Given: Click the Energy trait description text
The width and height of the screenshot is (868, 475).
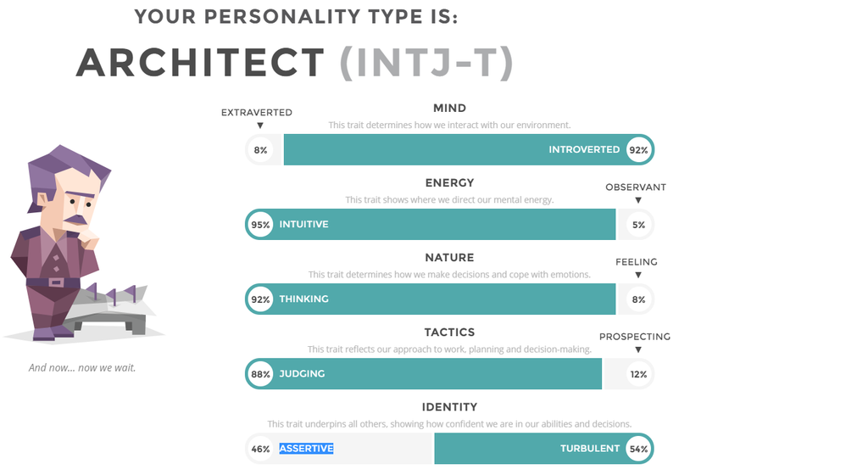Looking at the screenshot, I should pyautogui.click(x=449, y=200).
